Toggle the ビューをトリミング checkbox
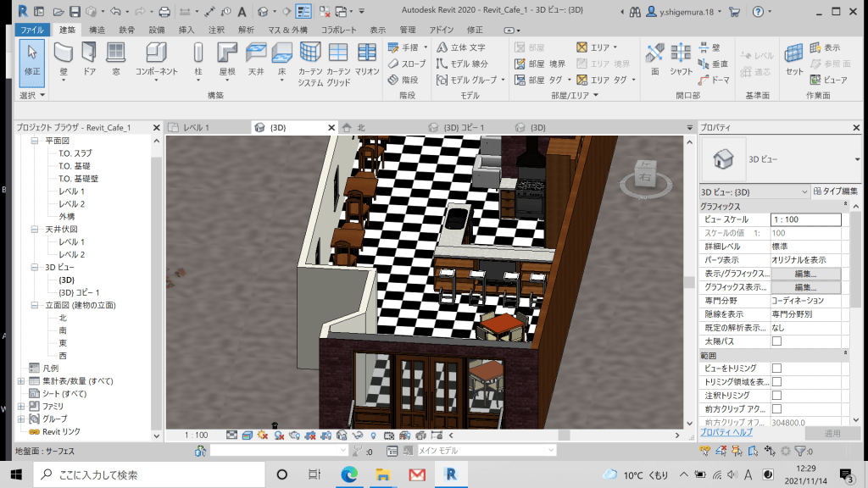868x488 pixels. 776,369
